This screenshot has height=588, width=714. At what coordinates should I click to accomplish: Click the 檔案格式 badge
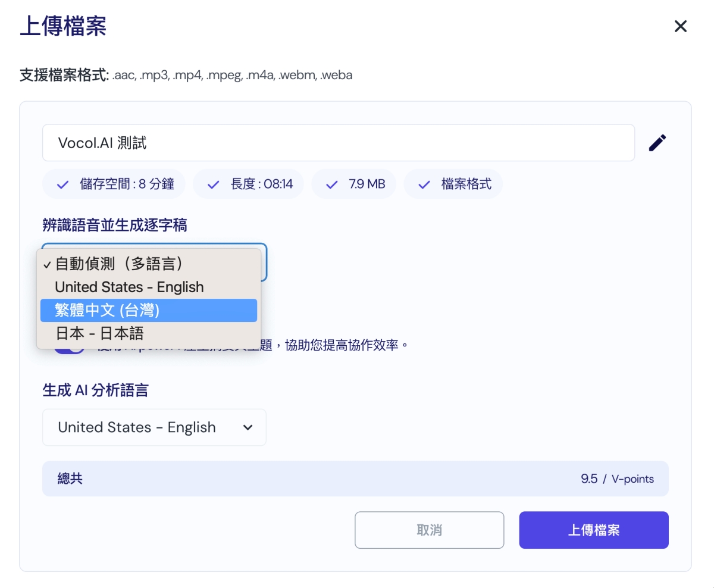click(x=453, y=184)
